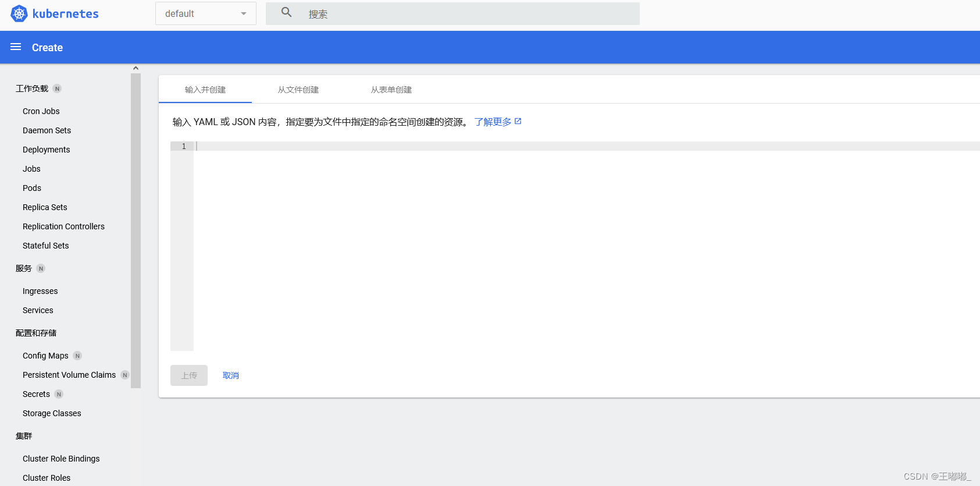This screenshot has width=980, height=486.
Task: Click the N badge next to Config Maps
Action: pyautogui.click(x=77, y=356)
